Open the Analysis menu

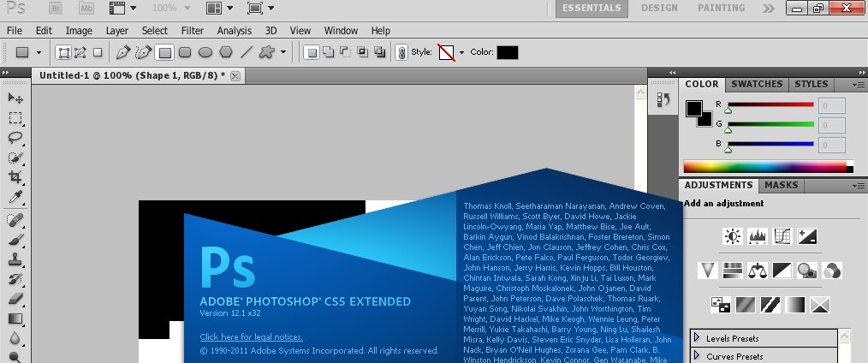click(235, 31)
